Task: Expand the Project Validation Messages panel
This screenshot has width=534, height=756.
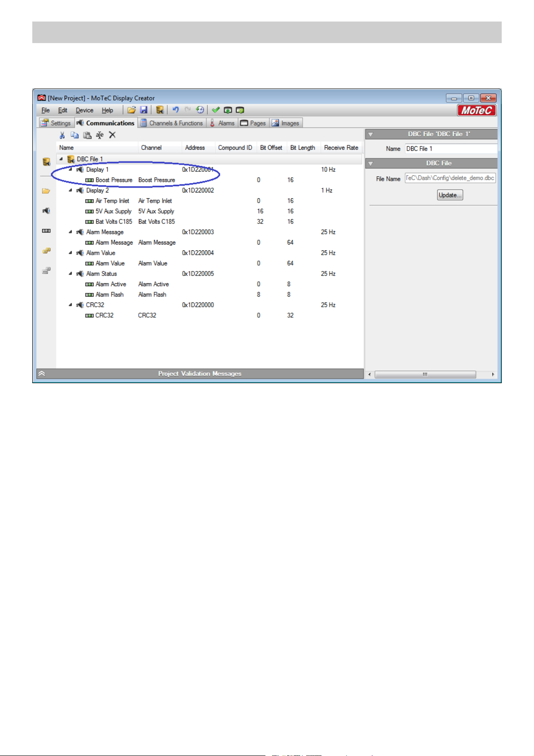Action: (x=42, y=373)
